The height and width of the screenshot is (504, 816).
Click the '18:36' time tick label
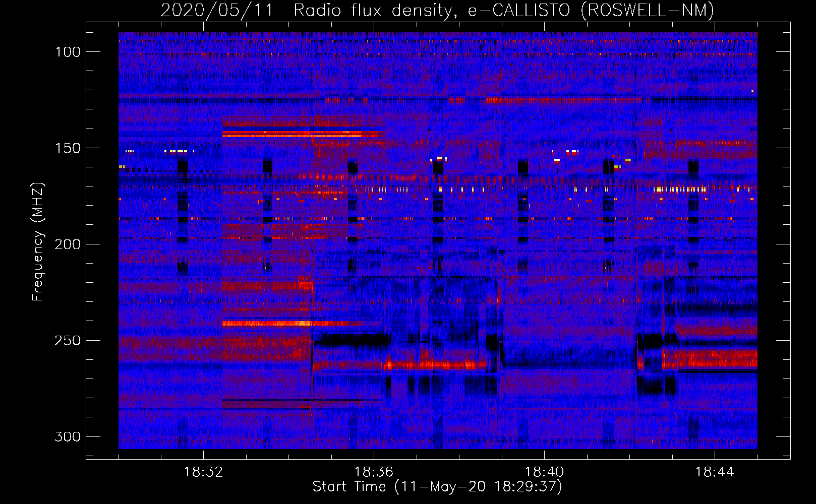point(374,472)
